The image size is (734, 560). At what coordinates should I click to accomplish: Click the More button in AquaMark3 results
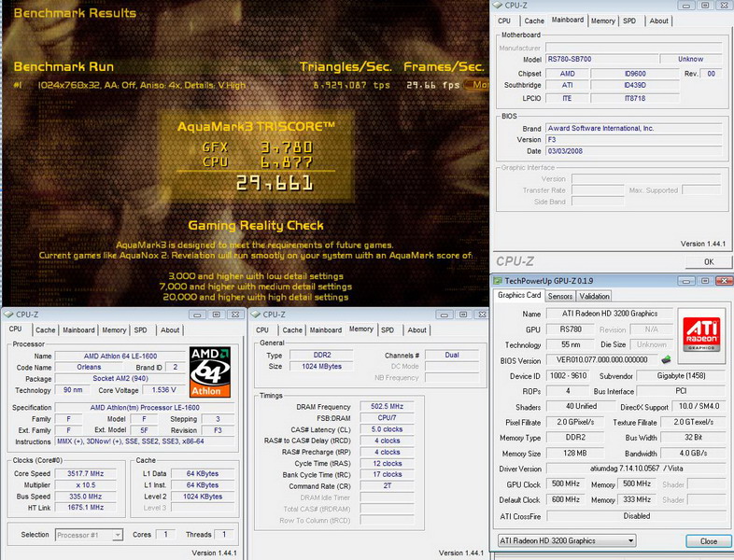[477, 85]
